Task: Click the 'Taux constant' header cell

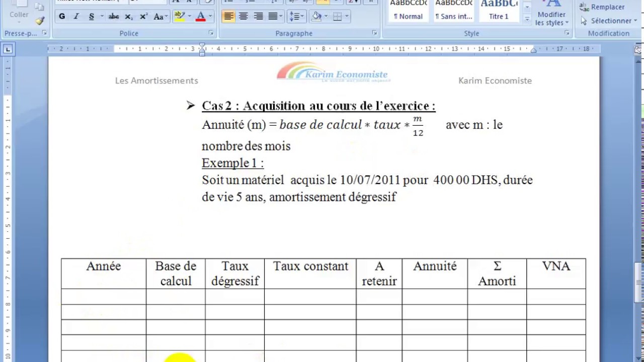Action: click(x=310, y=274)
